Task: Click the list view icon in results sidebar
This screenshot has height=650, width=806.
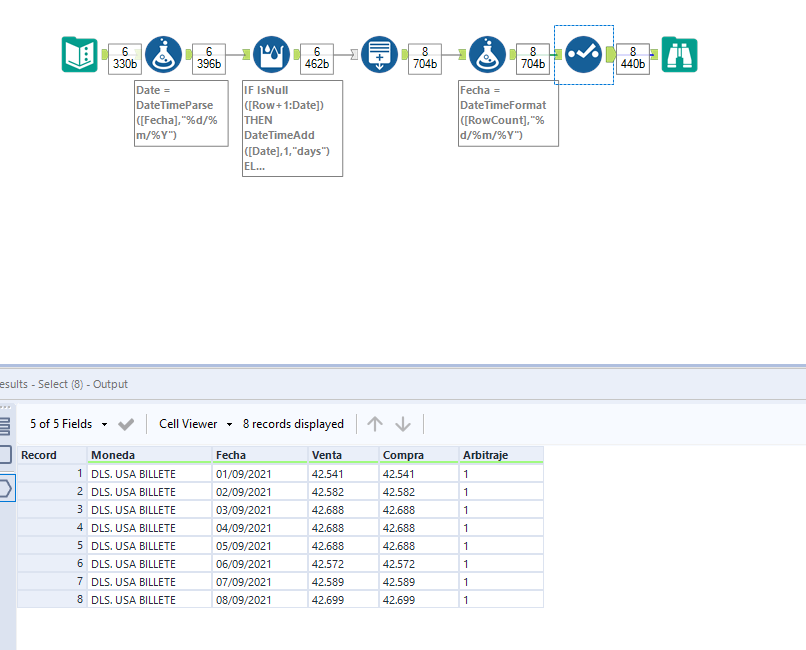Action: click(5, 426)
